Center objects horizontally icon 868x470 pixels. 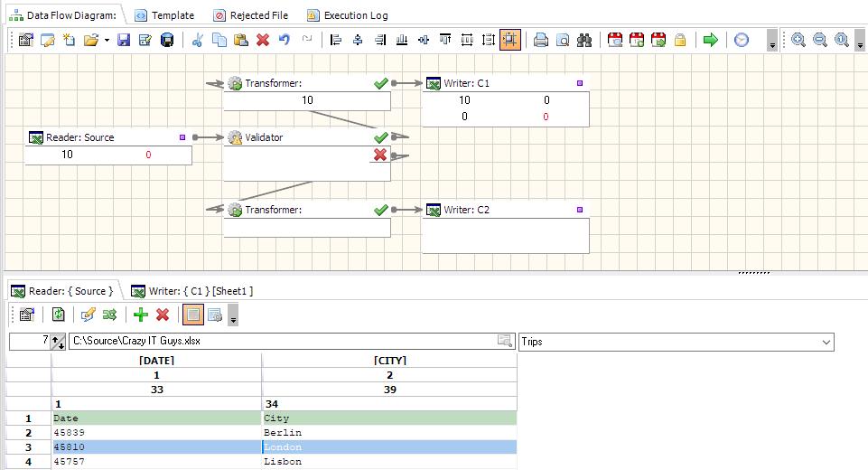[x=359, y=40]
